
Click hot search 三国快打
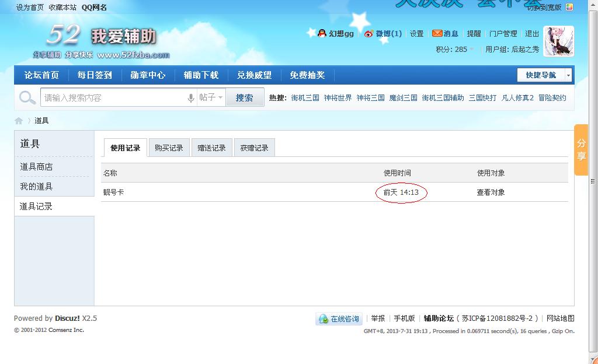point(483,98)
